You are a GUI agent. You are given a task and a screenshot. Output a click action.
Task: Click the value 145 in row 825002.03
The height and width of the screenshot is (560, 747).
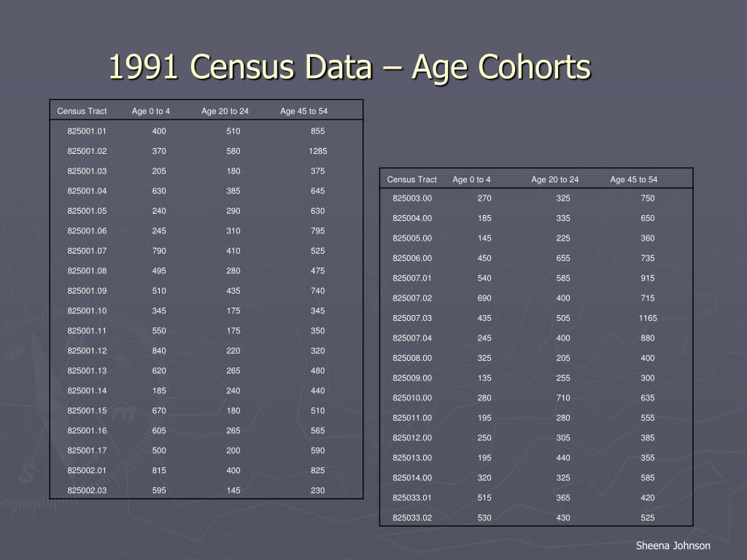coord(233,491)
